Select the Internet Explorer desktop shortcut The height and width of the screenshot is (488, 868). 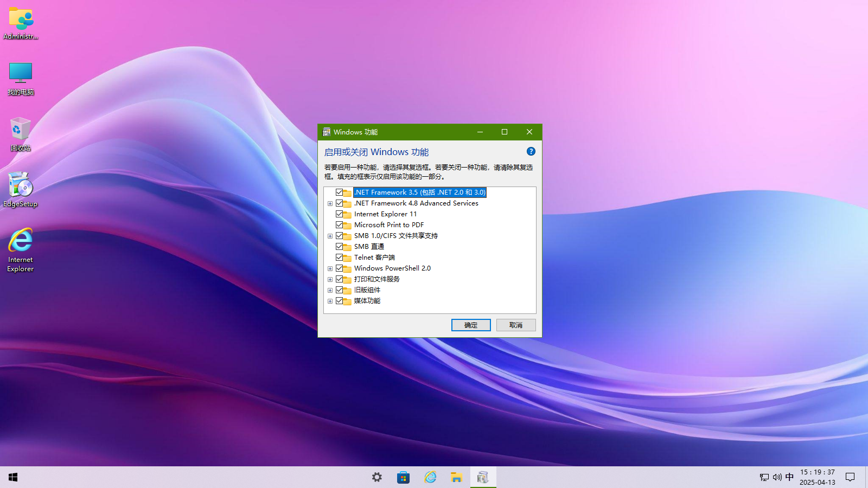(21, 250)
